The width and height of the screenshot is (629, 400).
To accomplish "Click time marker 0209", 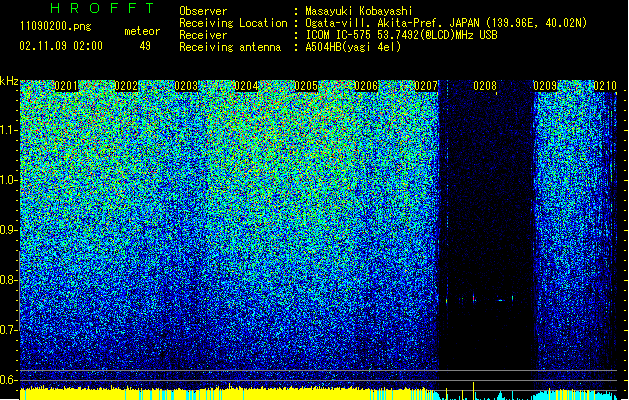I will [545, 86].
